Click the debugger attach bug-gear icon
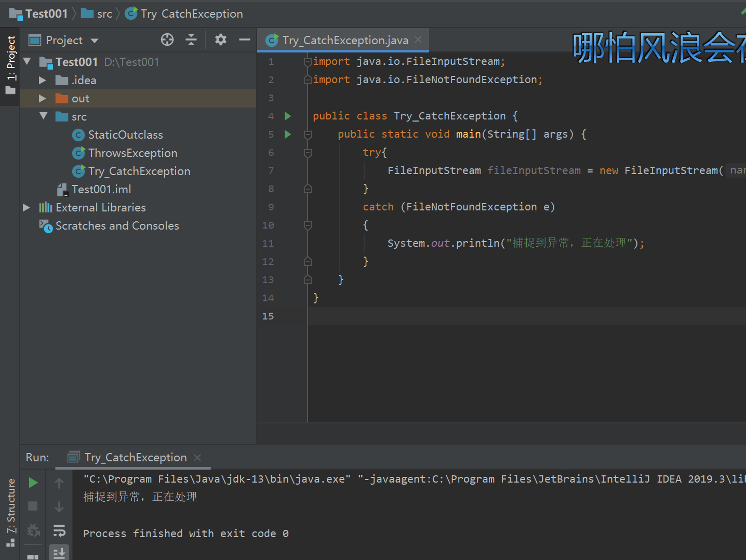746x560 pixels. [x=33, y=530]
